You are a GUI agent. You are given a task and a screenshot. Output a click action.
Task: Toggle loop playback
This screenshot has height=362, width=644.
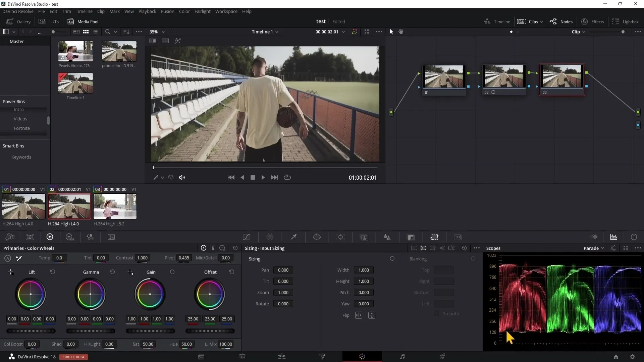click(287, 178)
